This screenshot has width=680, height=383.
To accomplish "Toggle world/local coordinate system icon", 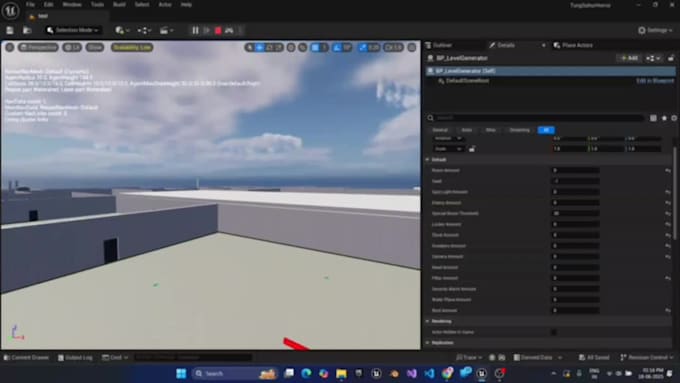I will click(291, 47).
